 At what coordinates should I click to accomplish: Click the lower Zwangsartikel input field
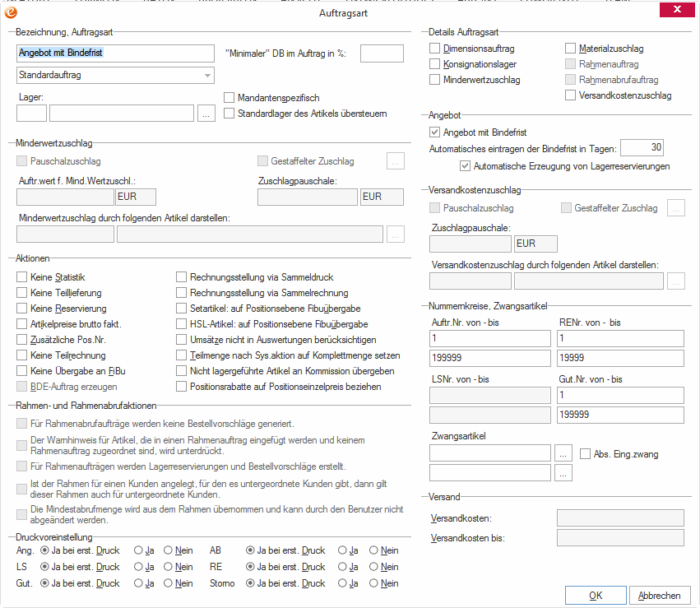point(489,473)
